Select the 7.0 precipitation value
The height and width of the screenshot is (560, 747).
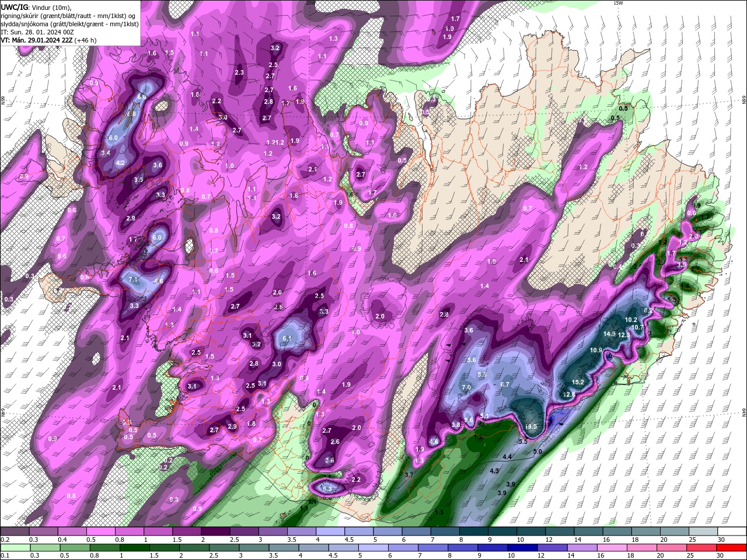click(x=466, y=387)
